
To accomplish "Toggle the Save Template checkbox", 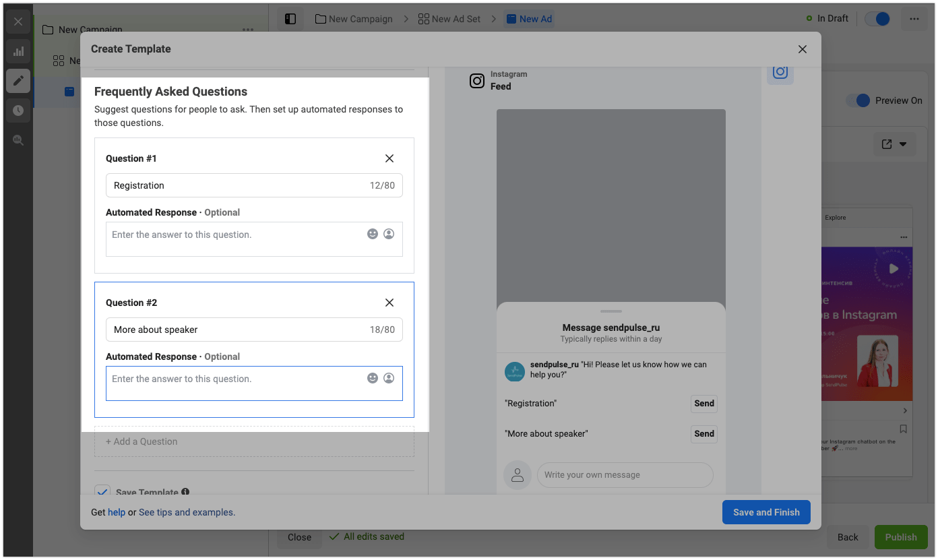I will 102,492.
